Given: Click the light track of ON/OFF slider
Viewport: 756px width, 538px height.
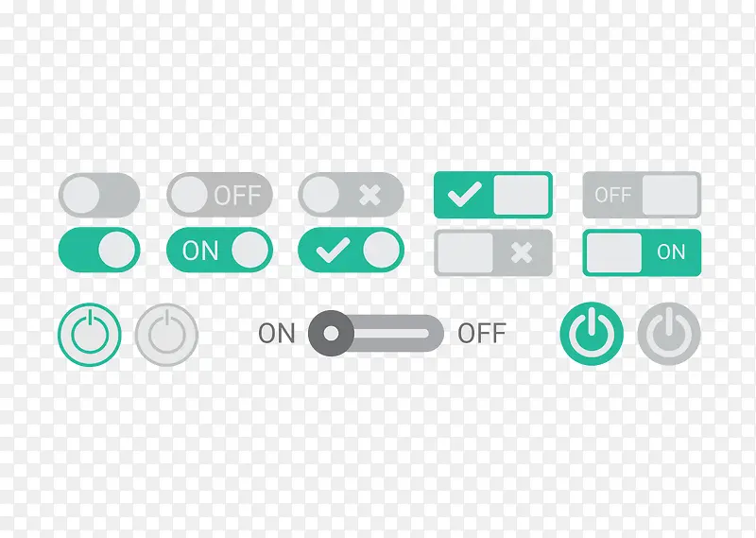Looking at the screenshot, I should pos(390,334).
